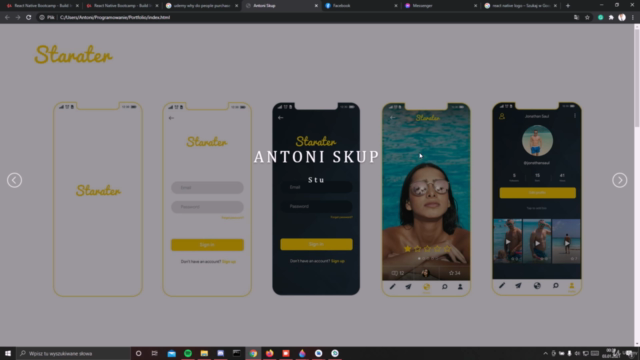Switch to the udemy why do people purchase tab
This screenshot has width=640, height=360.
[x=202, y=6]
